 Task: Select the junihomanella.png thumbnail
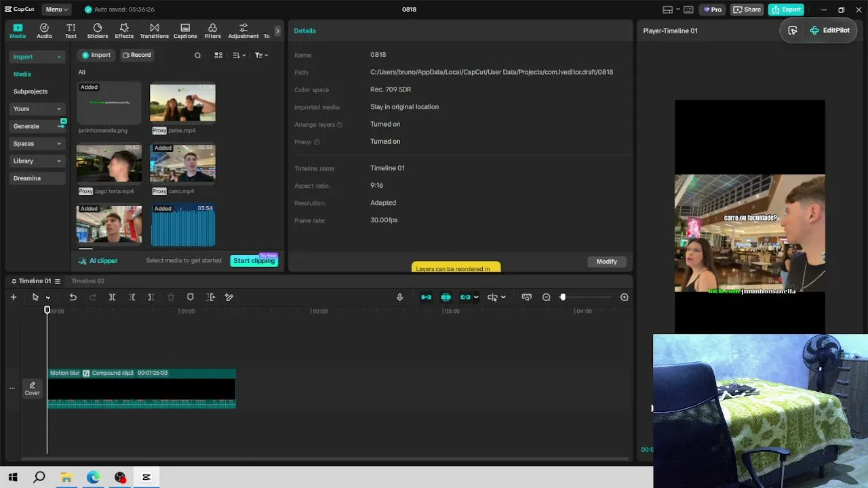109,102
